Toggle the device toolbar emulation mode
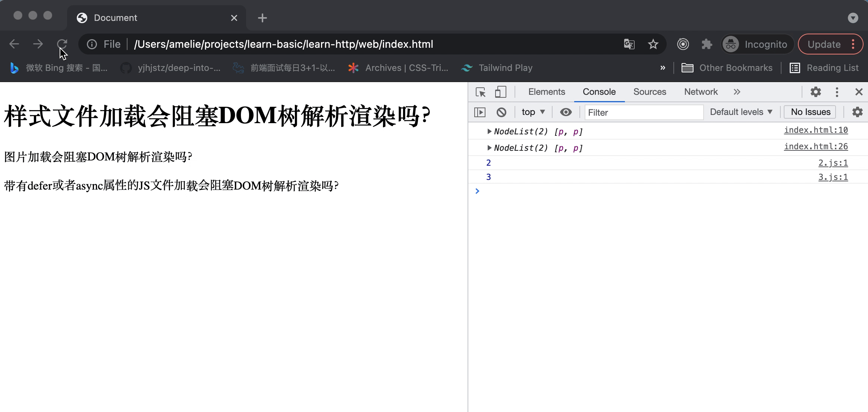 pyautogui.click(x=501, y=92)
